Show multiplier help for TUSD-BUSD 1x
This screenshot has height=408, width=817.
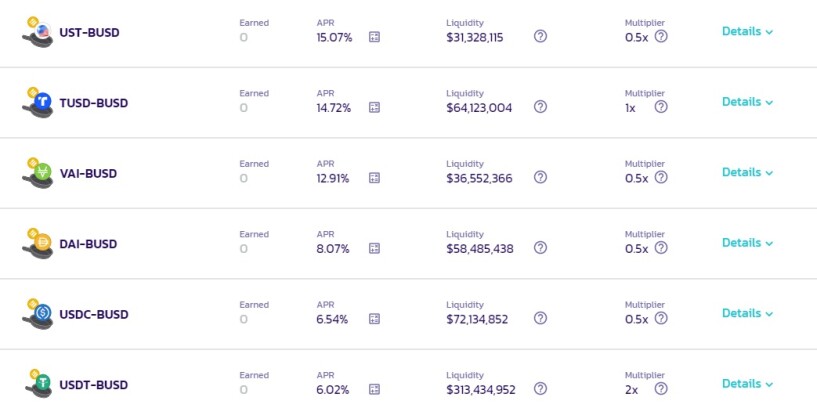661,107
